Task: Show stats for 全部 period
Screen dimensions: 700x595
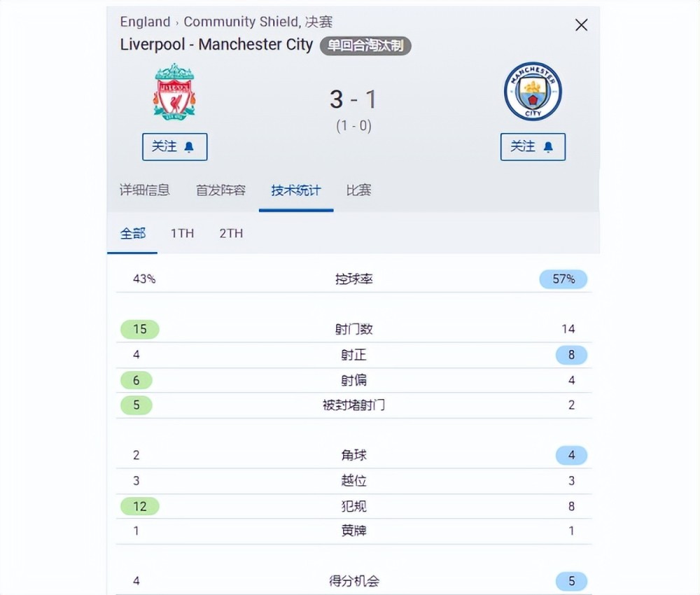Action: (132, 233)
